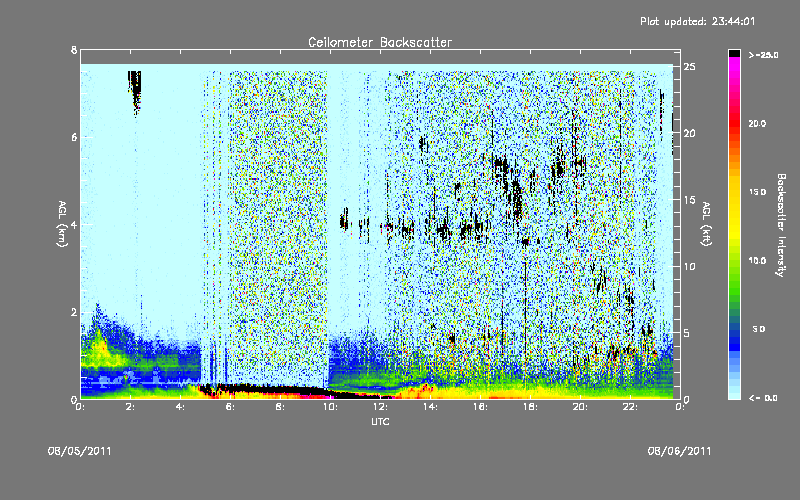800x500 pixels.
Task: Click the black cloud echo near 10:30 UTC at 4 km
Action: pos(344,220)
